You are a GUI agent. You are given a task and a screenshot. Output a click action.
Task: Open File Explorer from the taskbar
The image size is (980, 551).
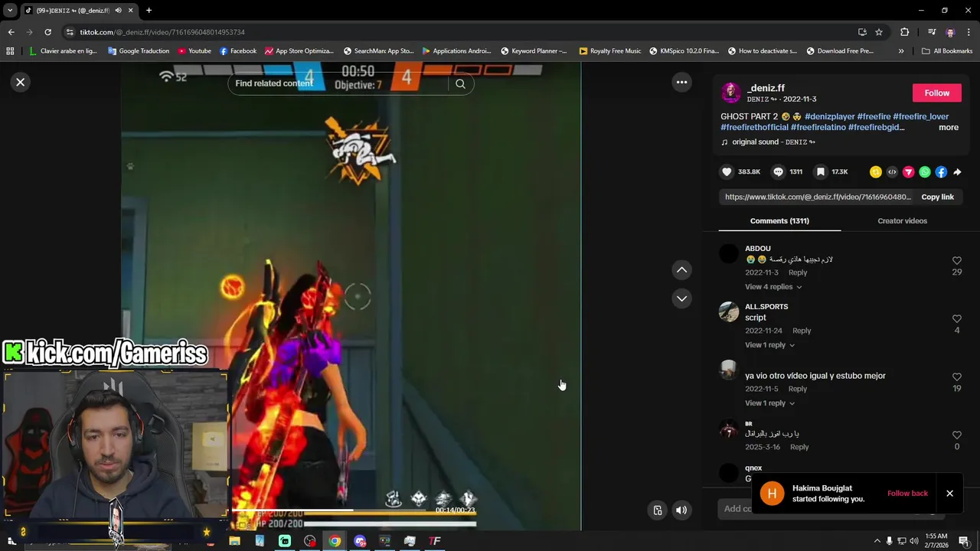pos(234,541)
